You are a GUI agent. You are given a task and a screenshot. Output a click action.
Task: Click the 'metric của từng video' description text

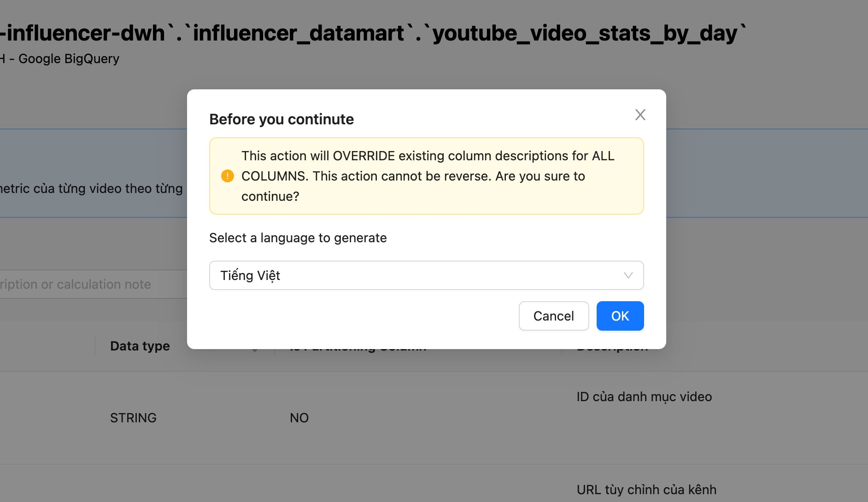(91, 188)
